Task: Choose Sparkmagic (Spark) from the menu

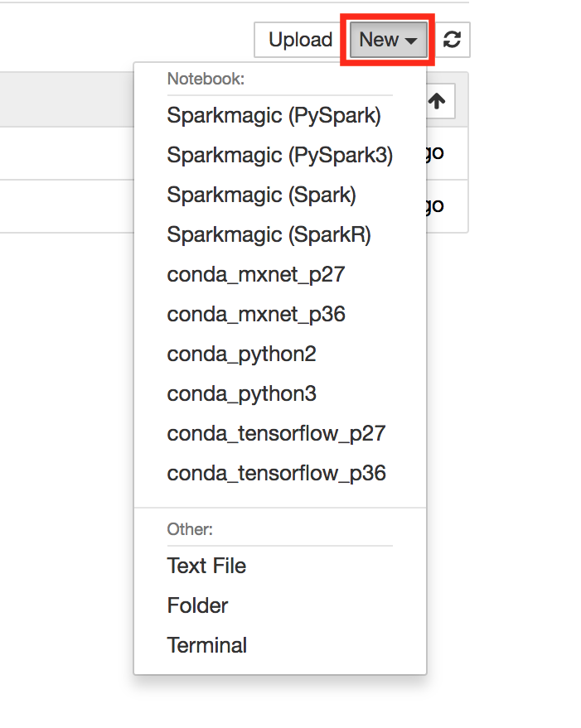Action: [261, 195]
